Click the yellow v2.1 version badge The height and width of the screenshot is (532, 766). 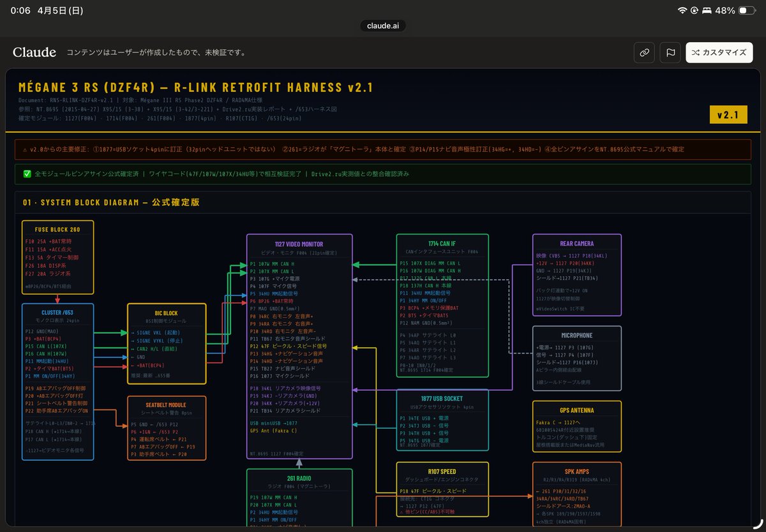(728, 115)
